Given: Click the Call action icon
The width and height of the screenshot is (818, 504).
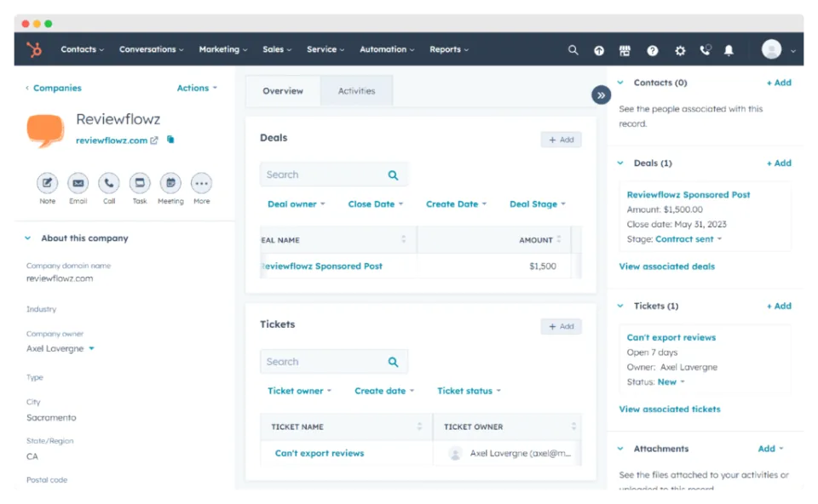Looking at the screenshot, I should point(109,183).
